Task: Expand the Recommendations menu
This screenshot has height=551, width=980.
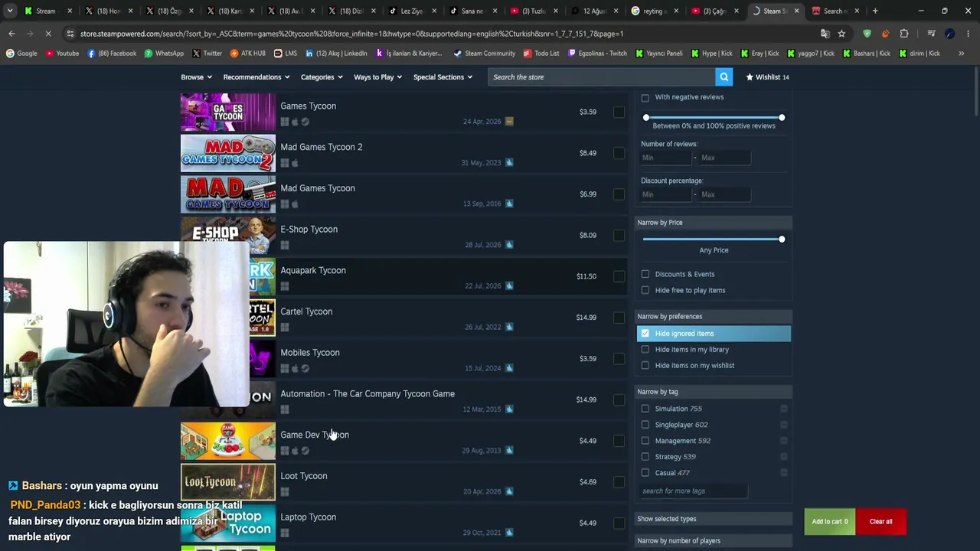Action: point(256,77)
